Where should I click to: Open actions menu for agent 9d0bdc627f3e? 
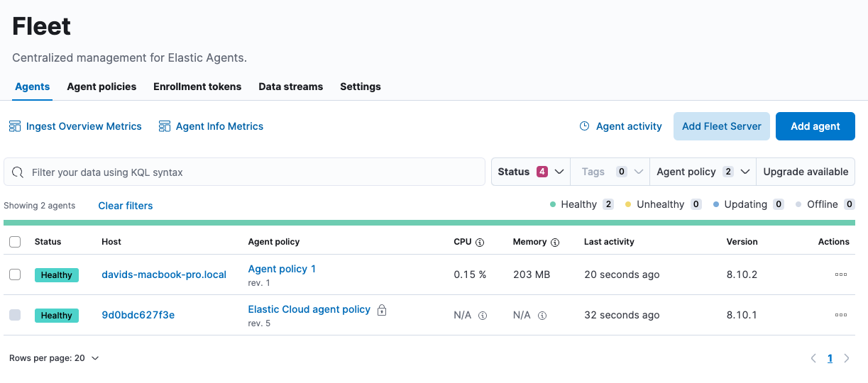click(x=840, y=315)
